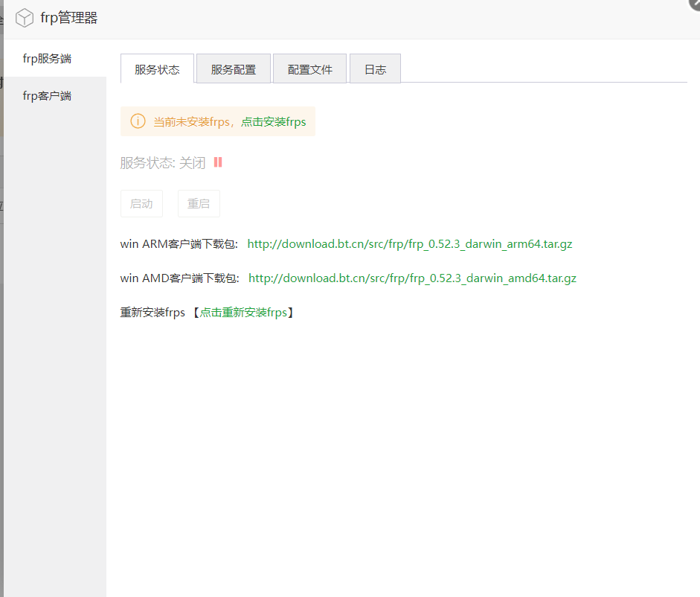Click the red pause status icon
700x597 pixels.
(x=218, y=162)
